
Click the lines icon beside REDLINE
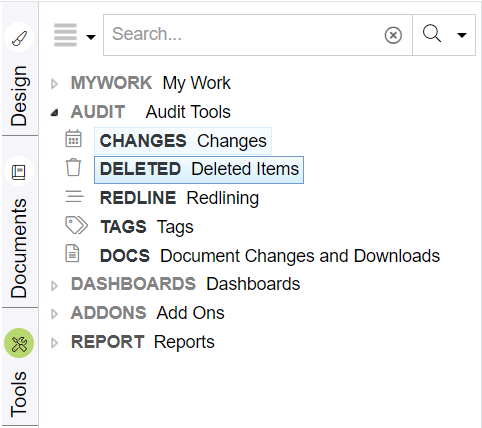(x=74, y=196)
